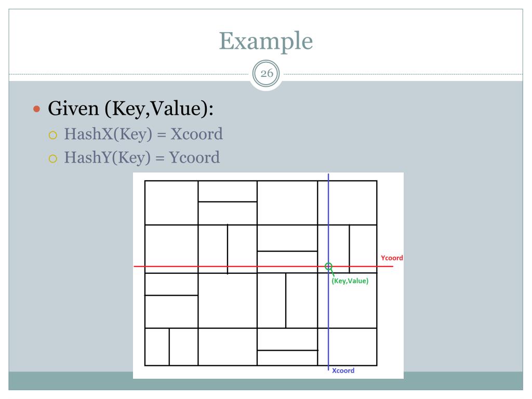Click the blue Xcoord label
The height and width of the screenshot is (399, 532).
[343, 370]
